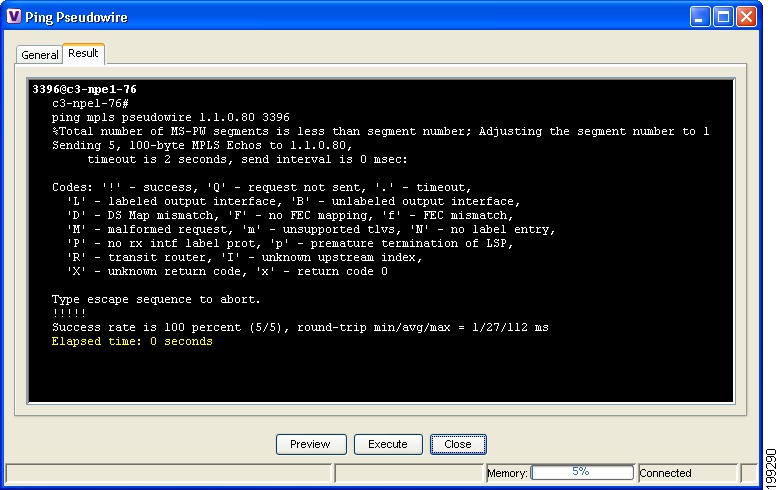Click the '%Total number of MS-PW segments' warning line
This screenshot has height=490, width=778.
[381, 131]
